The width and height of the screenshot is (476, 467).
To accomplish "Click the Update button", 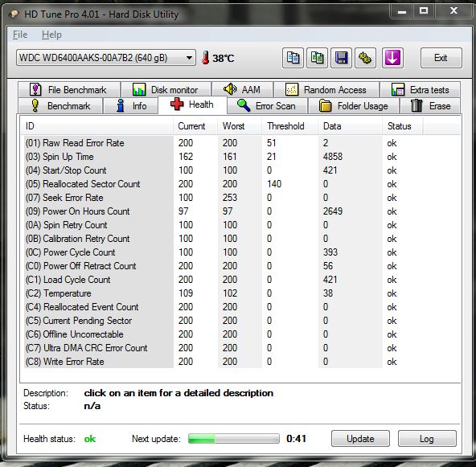I will click(360, 439).
